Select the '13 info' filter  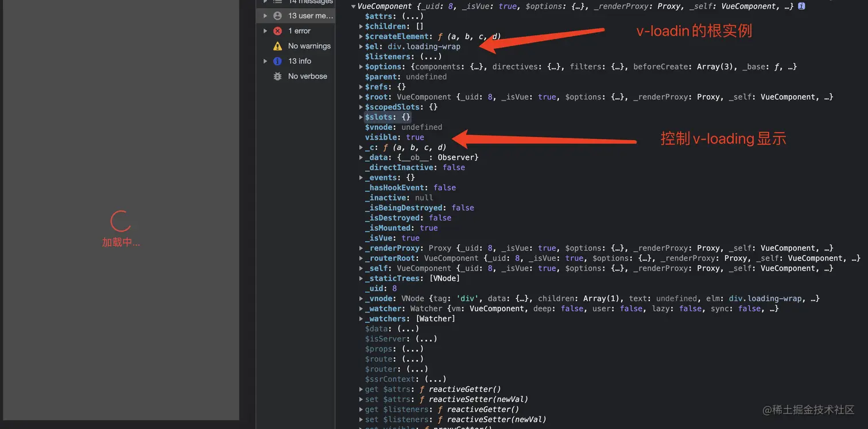pyautogui.click(x=296, y=61)
